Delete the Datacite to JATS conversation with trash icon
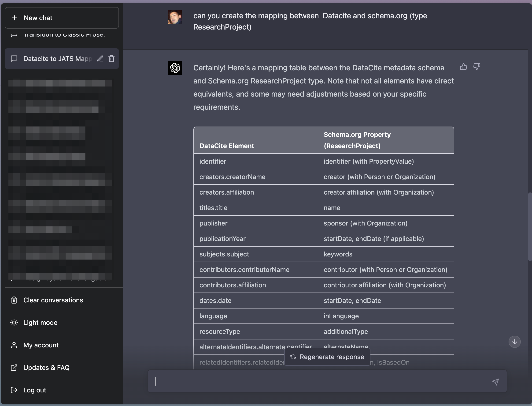 click(111, 59)
